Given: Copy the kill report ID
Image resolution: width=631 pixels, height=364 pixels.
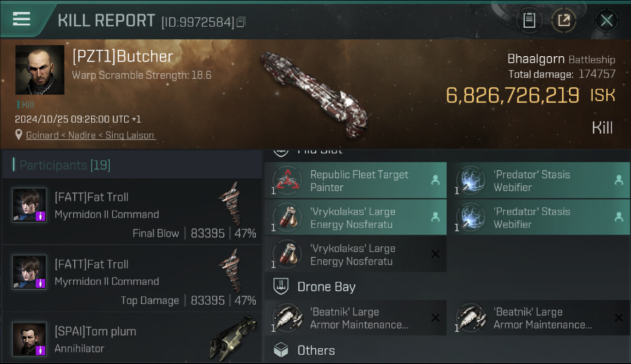Looking at the screenshot, I should pos(241,22).
